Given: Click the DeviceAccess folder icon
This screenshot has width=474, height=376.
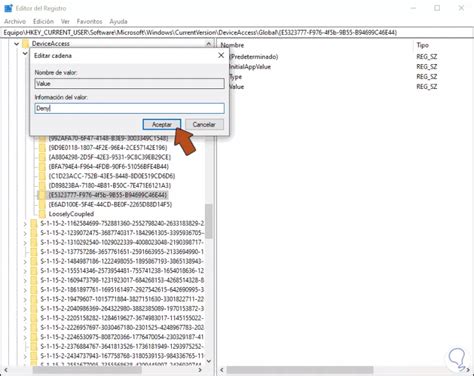Looking at the screenshot, I should [x=26, y=44].
